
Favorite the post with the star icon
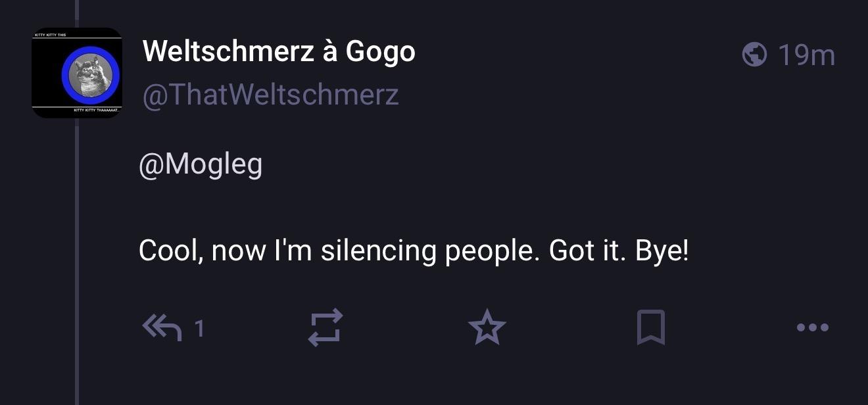[x=487, y=327]
